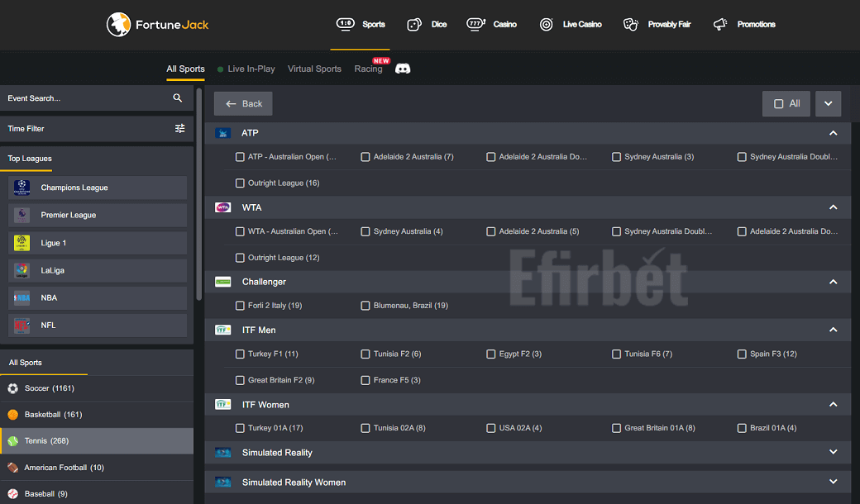The width and height of the screenshot is (860, 504).
Task: Open Soccer (1161) sport
Action: (97, 388)
